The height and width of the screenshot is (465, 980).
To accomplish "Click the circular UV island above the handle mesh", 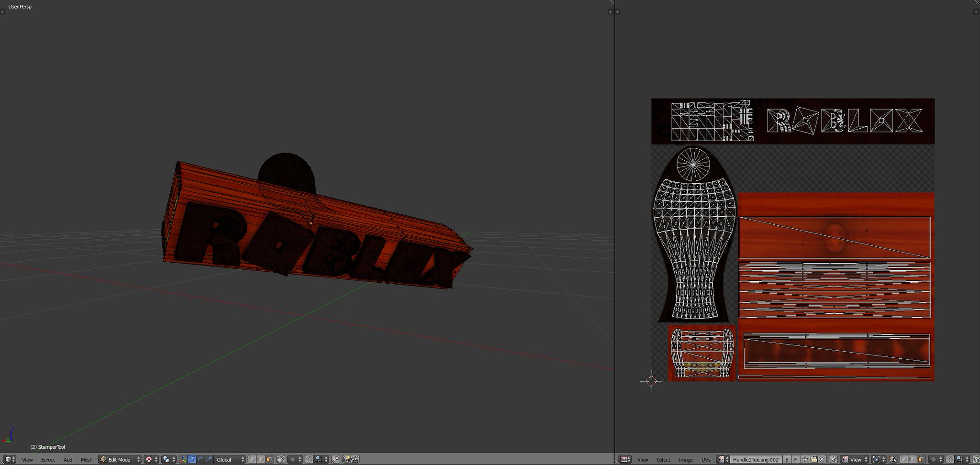I will tap(693, 164).
